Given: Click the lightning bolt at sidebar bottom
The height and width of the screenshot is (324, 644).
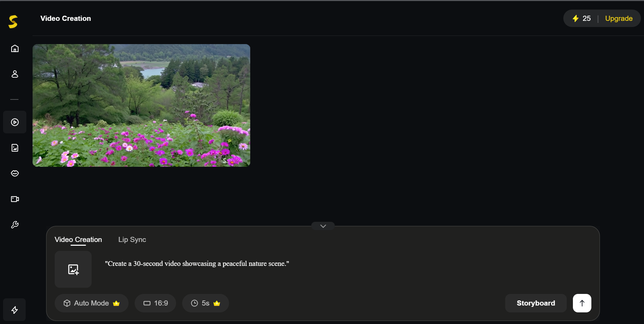Looking at the screenshot, I should point(15,310).
